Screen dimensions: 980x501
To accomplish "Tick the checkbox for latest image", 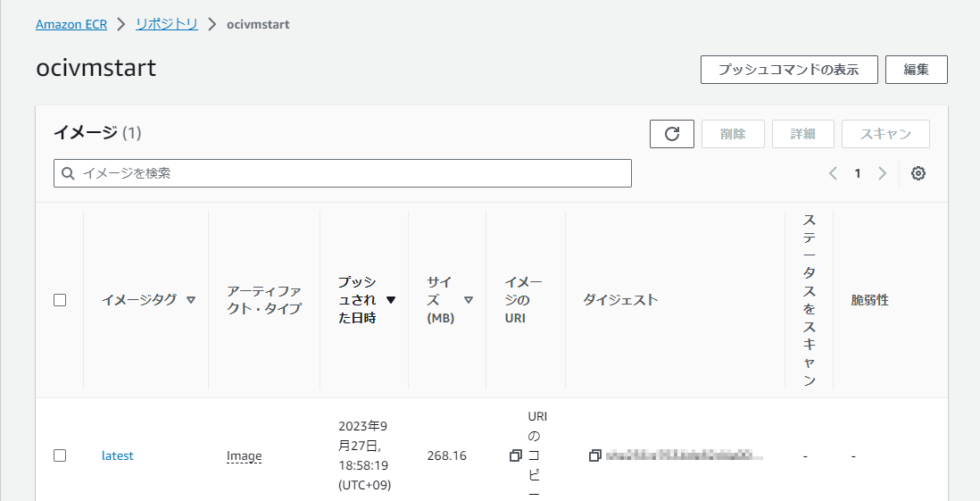I will tap(60, 455).
